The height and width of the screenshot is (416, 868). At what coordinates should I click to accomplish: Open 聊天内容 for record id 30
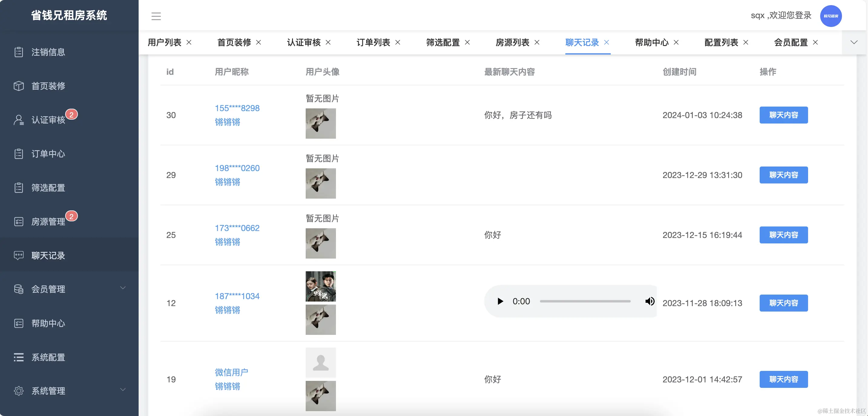pos(784,115)
